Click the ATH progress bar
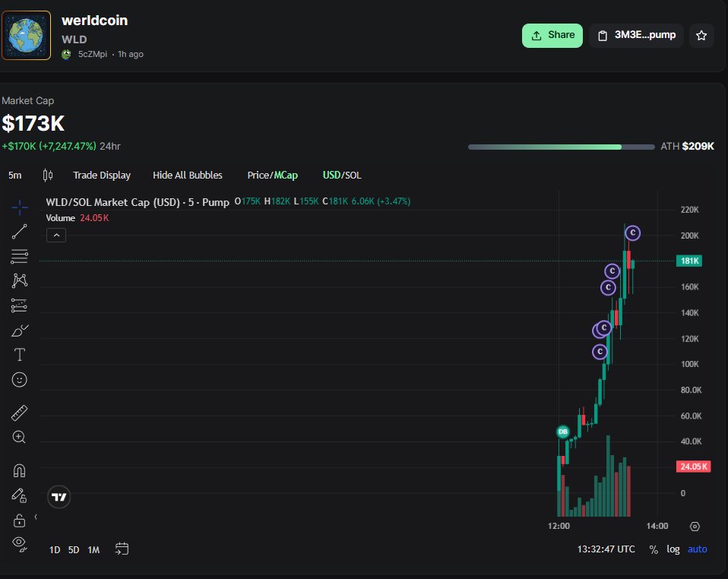Image resolution: width=728 pixels, height=579 pixels. pyautogui.click(x=562, y=147)
